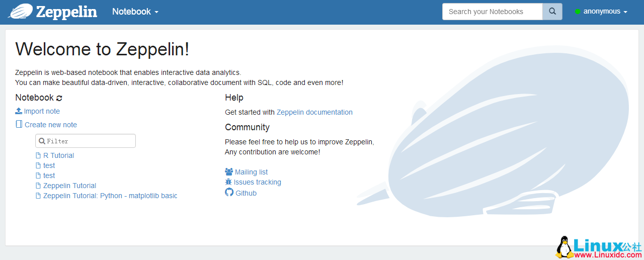The height and width of the screenshot is (260, 644).
Task: Expand the anonymous user dropdown
Action: point(605,12)
